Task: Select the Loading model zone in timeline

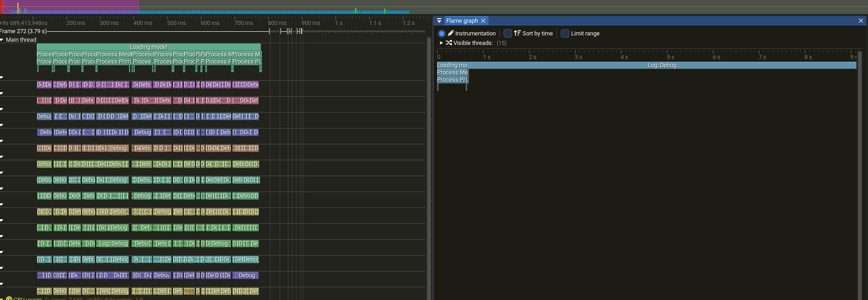Action: click(148, 47)
